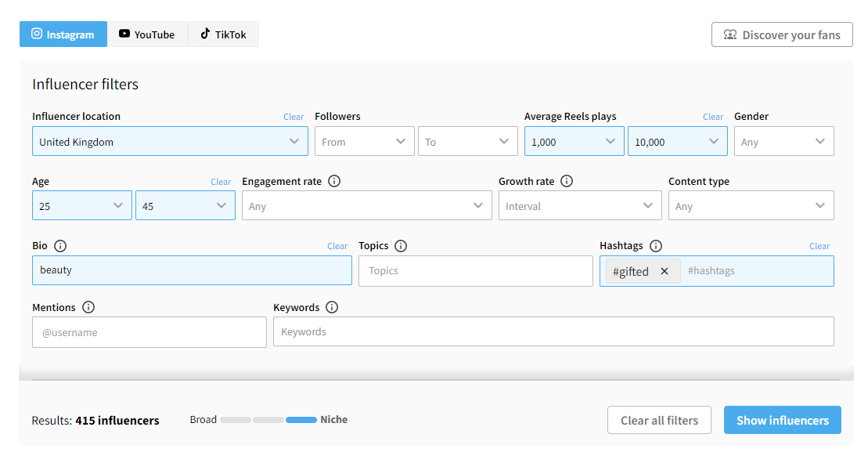Click the Engagement rate info icon
Screen dimensions: 868x463
coord(334,181)
